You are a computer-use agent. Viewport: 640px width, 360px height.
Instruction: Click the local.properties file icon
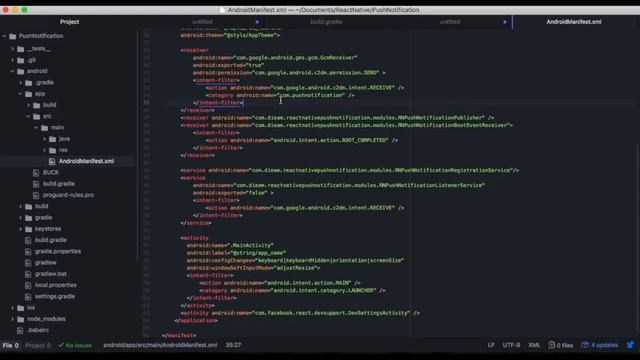(x=28, y=285)
